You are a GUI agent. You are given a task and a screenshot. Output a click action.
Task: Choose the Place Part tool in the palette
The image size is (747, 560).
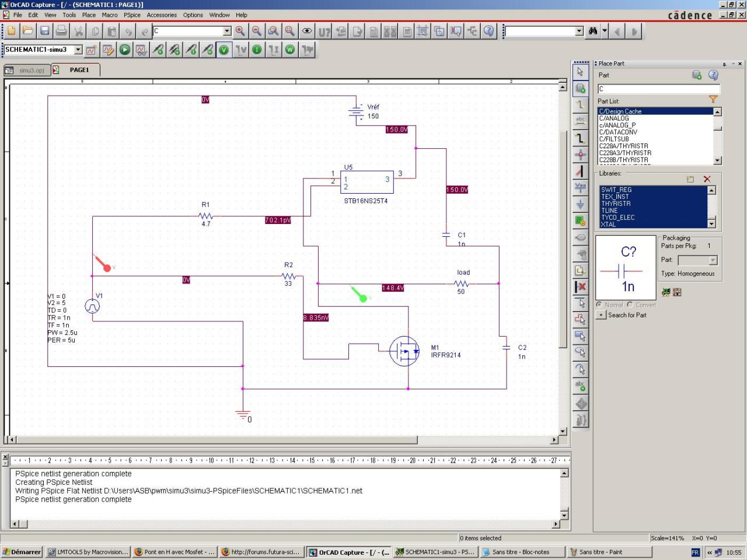580,89
